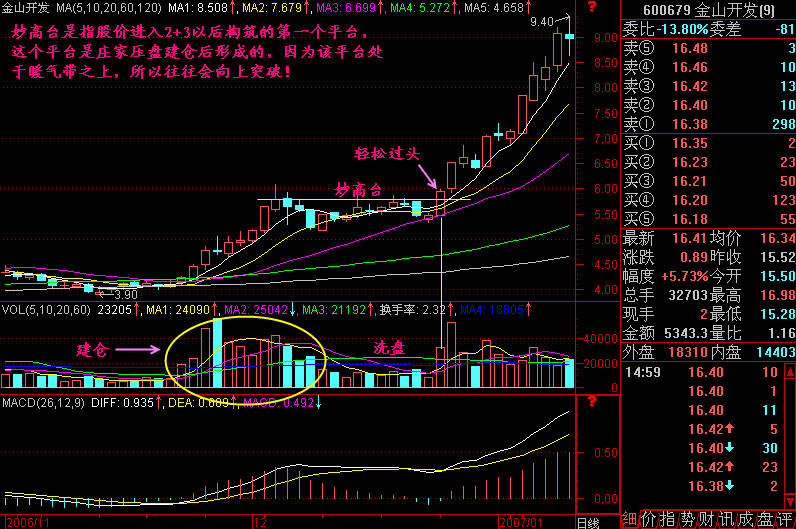Click the 日线 period label
Screen dimensions: 796x529
tap(589, 521)
